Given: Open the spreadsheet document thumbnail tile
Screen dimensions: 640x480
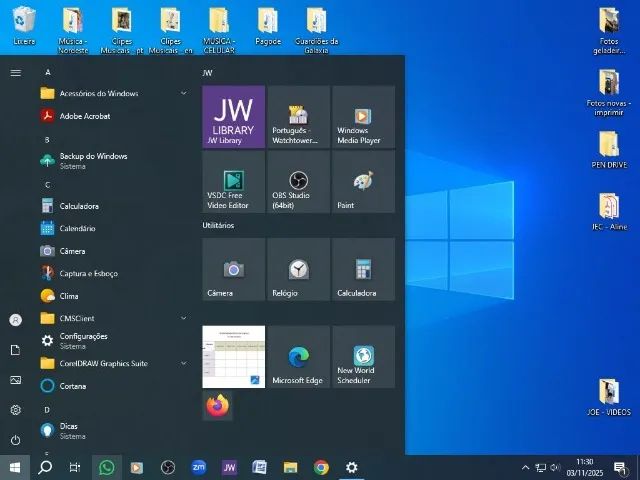Looking at the screenshot, I should tap(233, 357).
